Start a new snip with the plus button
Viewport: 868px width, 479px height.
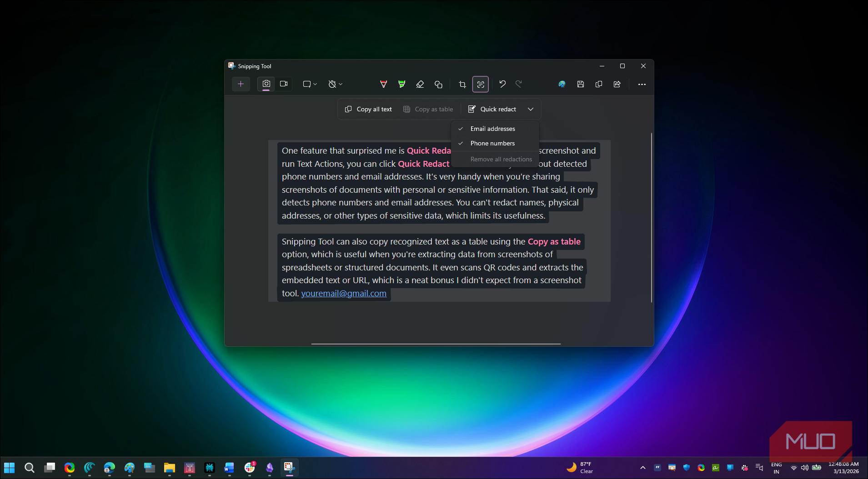pyautogui.click(x=241, y=84)
